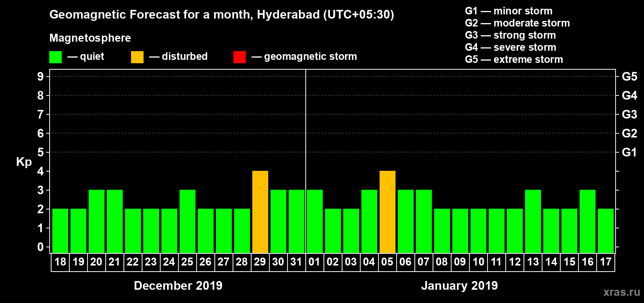
Task: Click date label 28 on the axis
Action: [242, 262]
